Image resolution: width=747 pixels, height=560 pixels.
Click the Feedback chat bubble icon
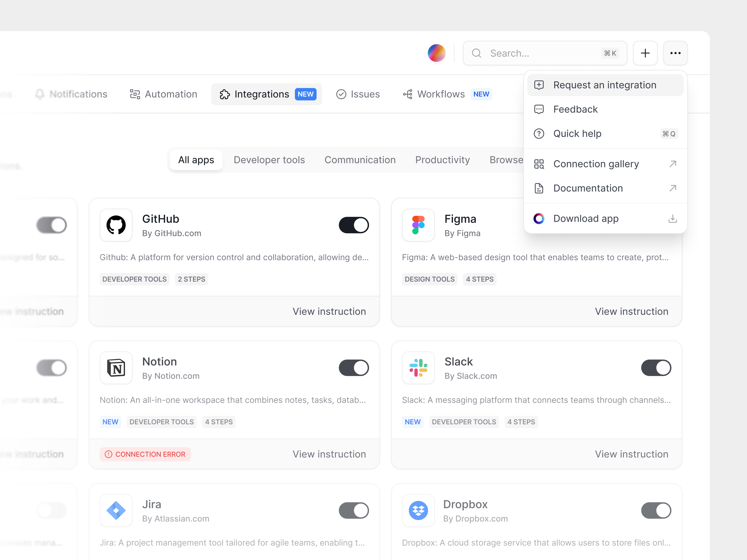click(539, 109)
